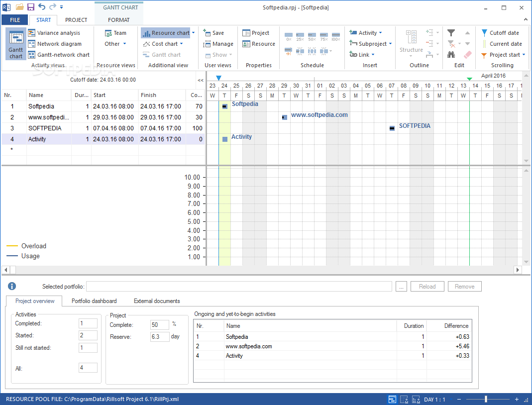The image size is (532, 405).
Task: Click the Remove portfolio button
Action: [464, 286]
